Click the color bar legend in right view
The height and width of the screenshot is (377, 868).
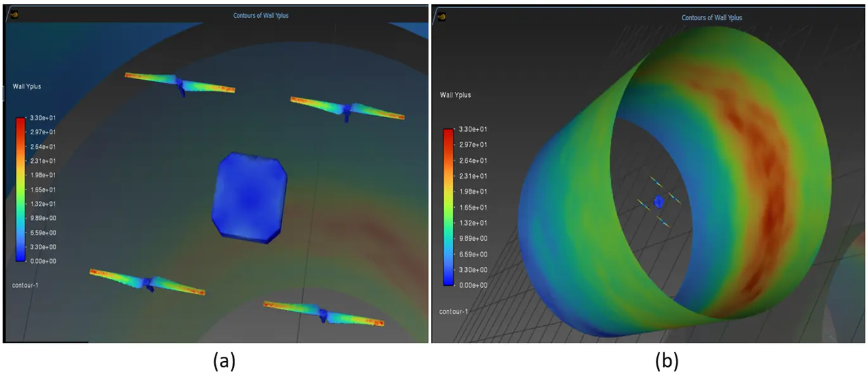[449, 207]
